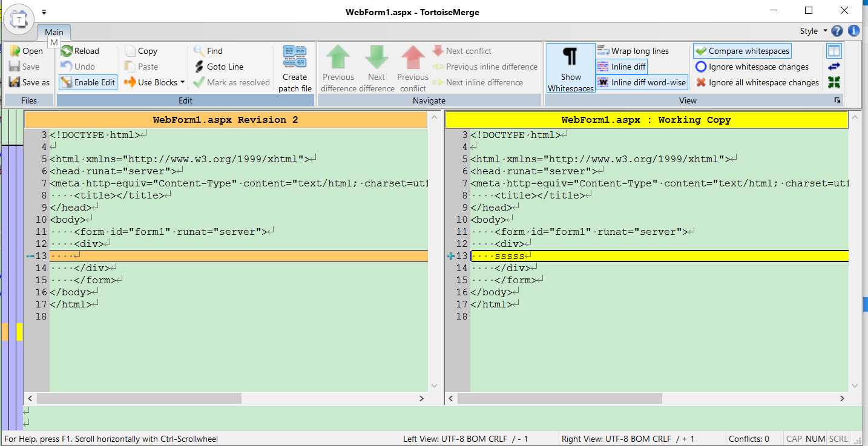This screenshot has height=446, width=868.
Task: Click left pane horizontal scroll right arrow
Action: click(422, 399)
